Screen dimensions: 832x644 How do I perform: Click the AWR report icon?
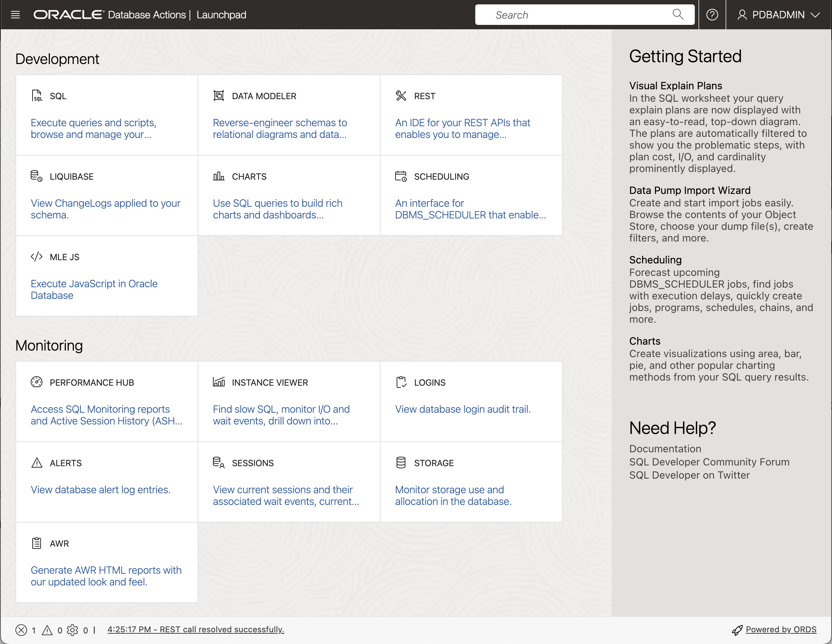point(36,543)
